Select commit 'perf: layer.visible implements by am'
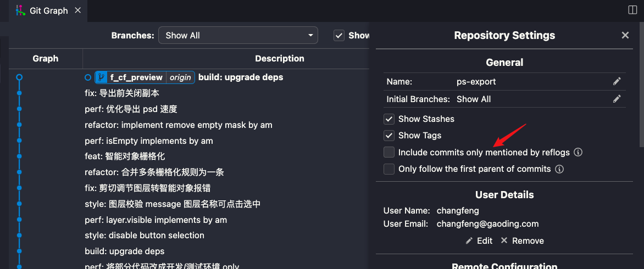 click(x=156, y=220)
